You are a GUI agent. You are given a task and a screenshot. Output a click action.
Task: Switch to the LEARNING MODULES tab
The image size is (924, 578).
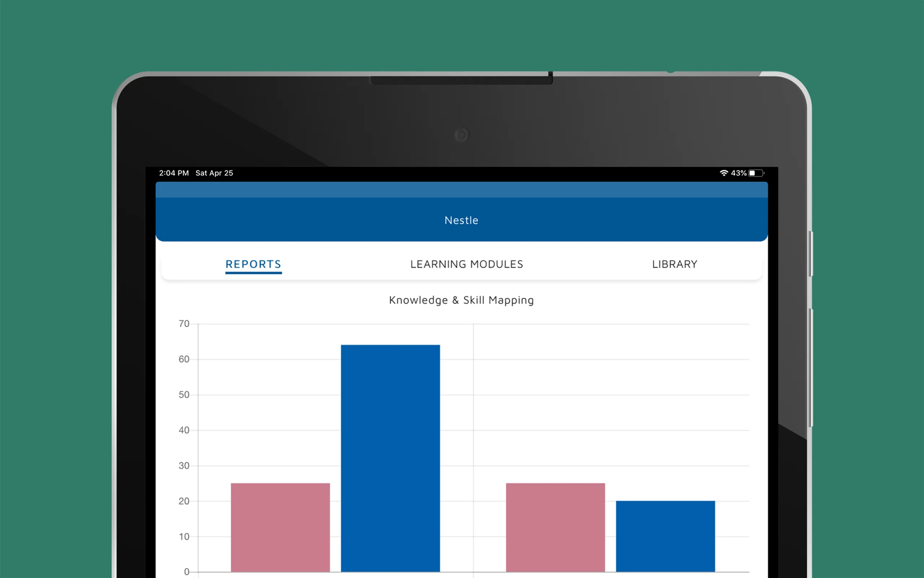click(467, 264)
